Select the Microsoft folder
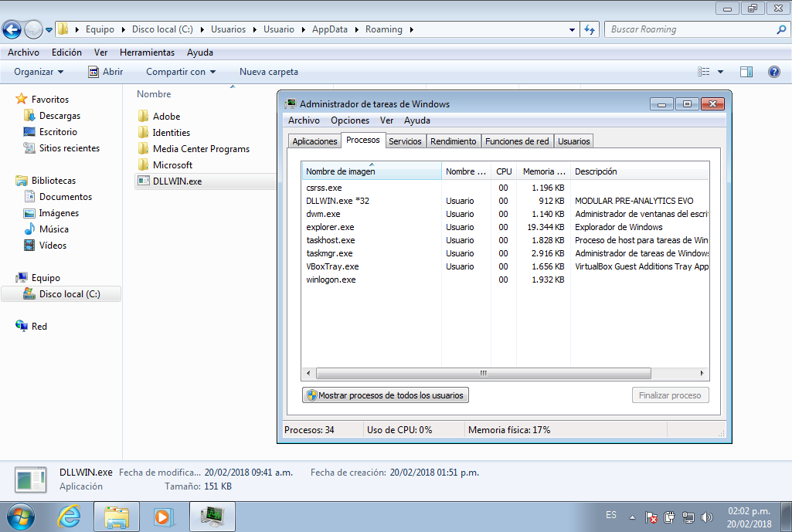 (x=165, y=164)
